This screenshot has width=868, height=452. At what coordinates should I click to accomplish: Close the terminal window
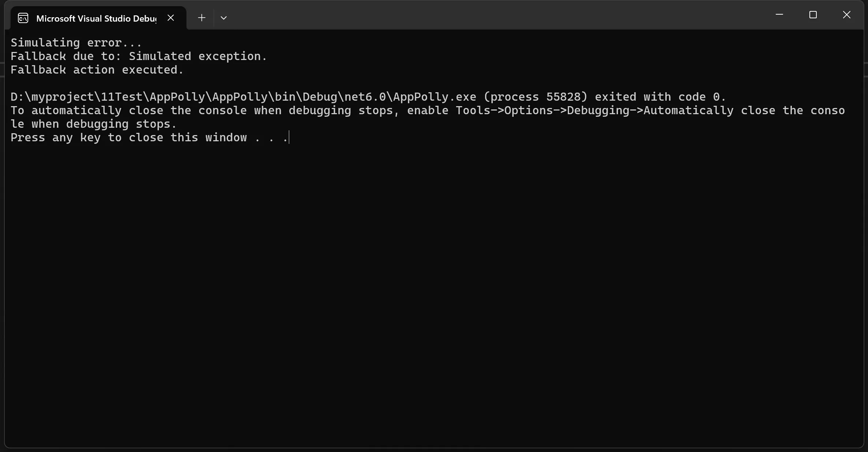point(847,15)
